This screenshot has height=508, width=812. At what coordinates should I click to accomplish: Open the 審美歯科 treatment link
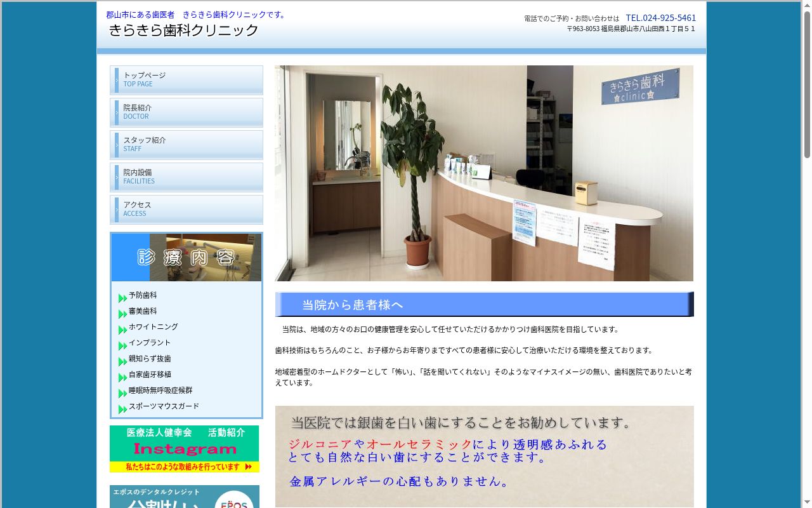click(143, 311)
